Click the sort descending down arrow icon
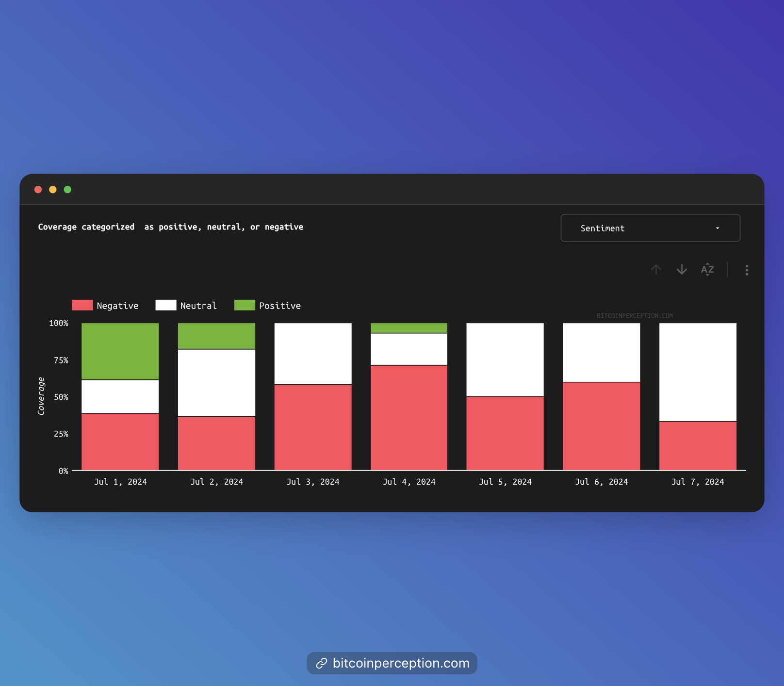The width and height of the screenshot is (784, 686). click(682, 270)
